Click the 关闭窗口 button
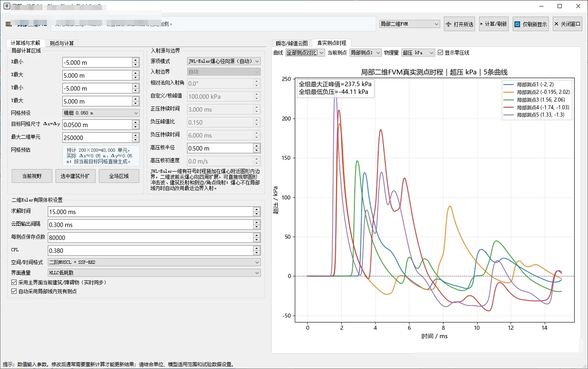The width and height of the screenshot is (588, 369). coord(567,24)
